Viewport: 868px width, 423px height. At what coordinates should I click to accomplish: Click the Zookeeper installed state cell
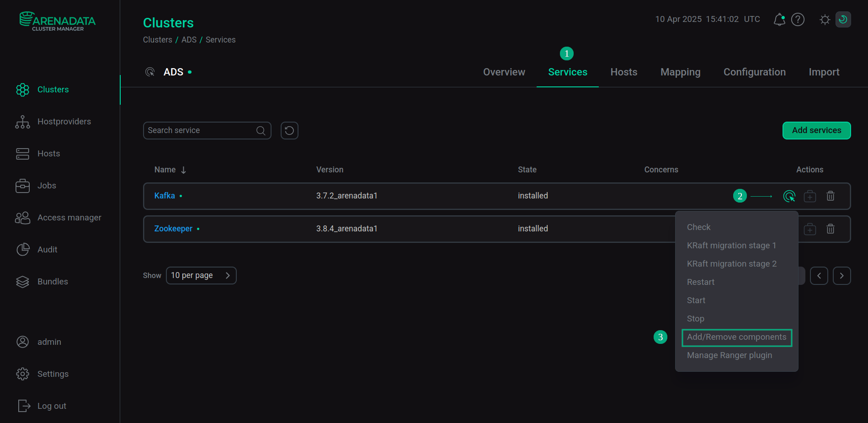[x=533, y=229]
